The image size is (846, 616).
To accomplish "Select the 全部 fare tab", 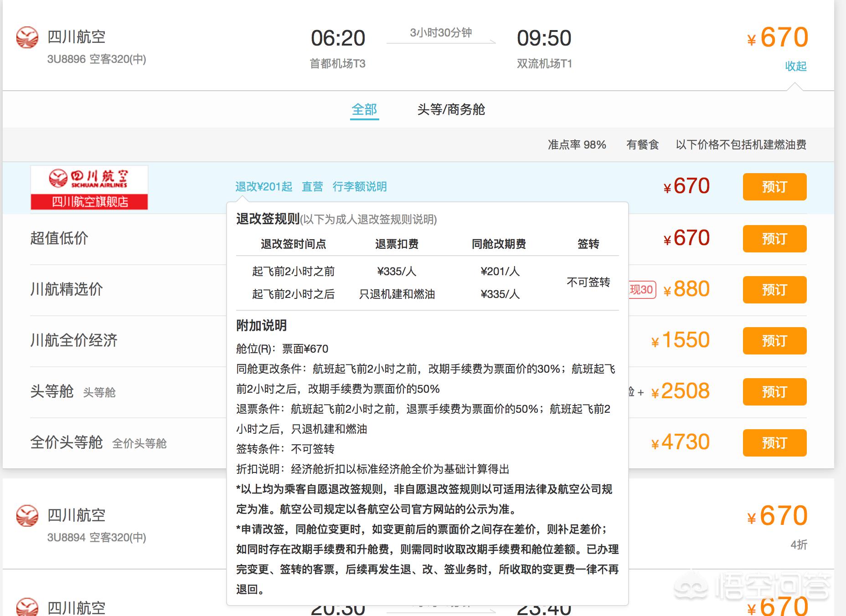I will pyautogui.click(x=364, y=109).
